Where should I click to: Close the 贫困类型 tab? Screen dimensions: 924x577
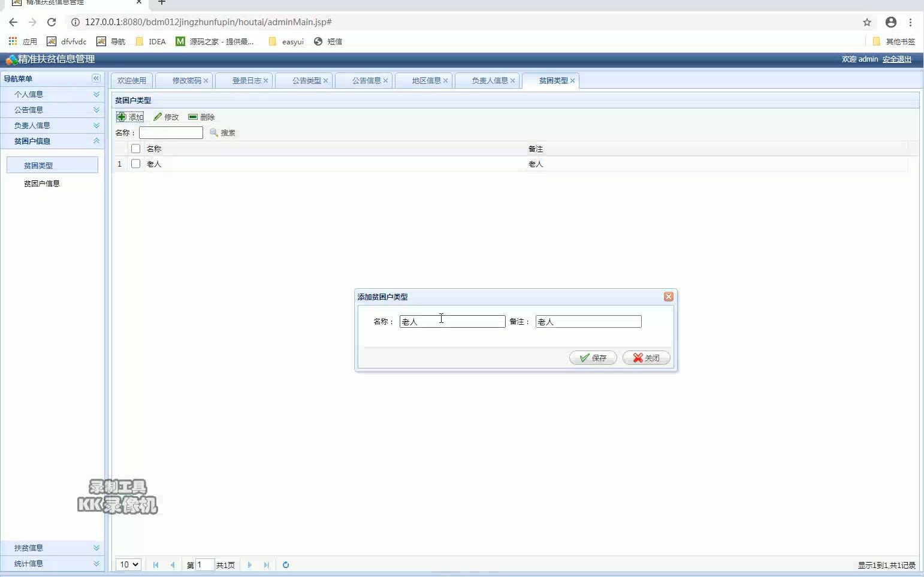click(x=572, y=81)
